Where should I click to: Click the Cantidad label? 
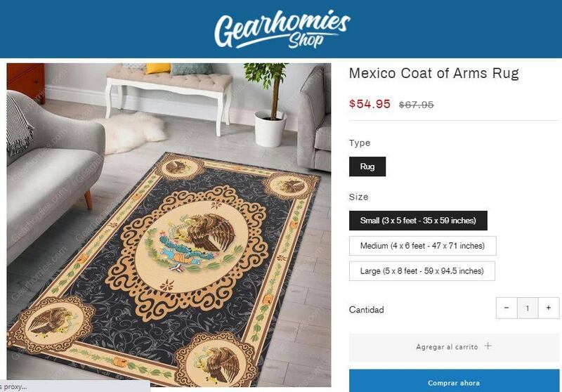pyautogui.click(x=366, y=310)
